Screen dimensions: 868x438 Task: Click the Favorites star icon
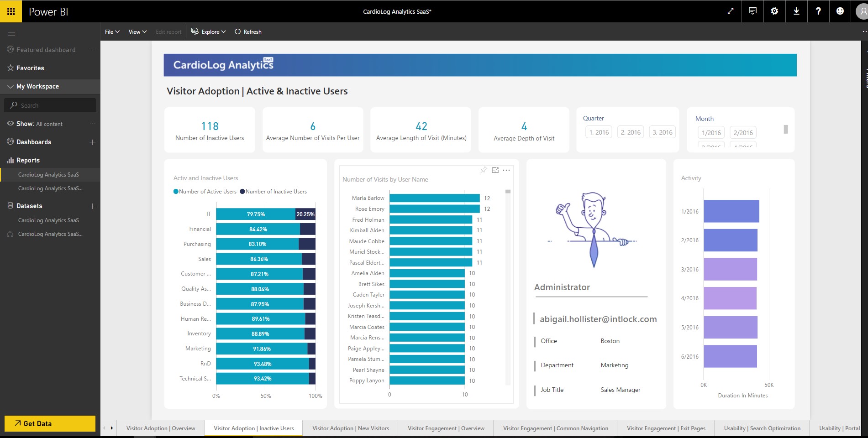11,68
